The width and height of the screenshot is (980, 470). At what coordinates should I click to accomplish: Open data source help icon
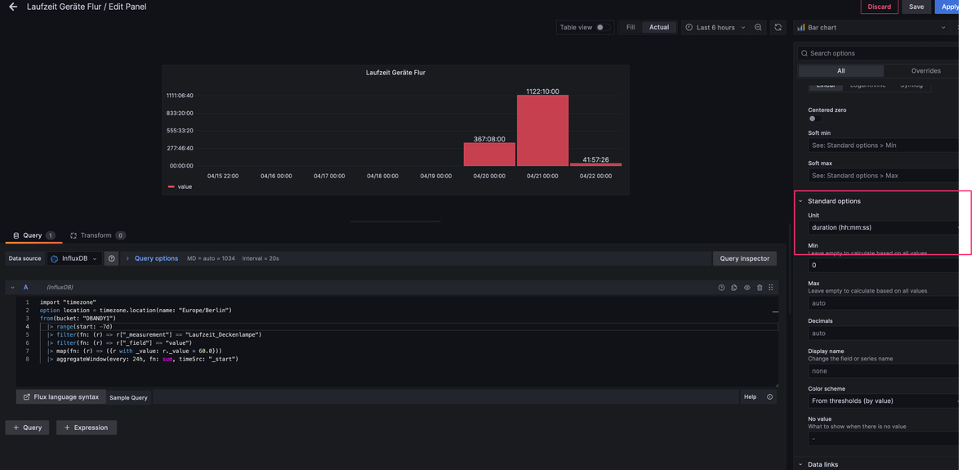coord(112,258)
